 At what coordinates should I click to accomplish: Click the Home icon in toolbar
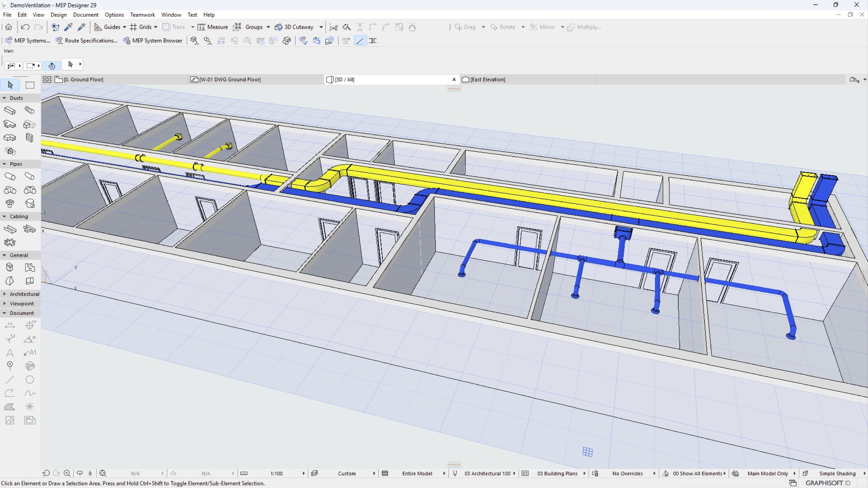8,27
